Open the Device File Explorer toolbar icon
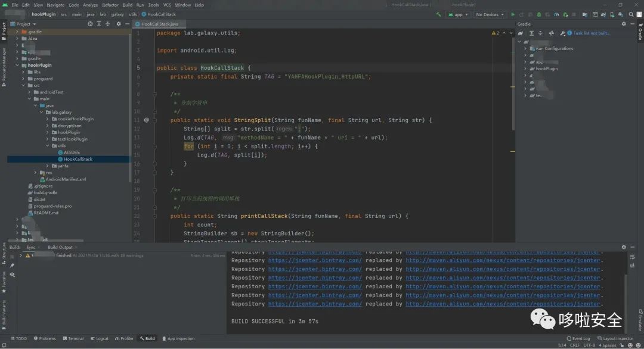Image resolution: width=644 pixels, height=349 pixels. [x=585, y=14]
